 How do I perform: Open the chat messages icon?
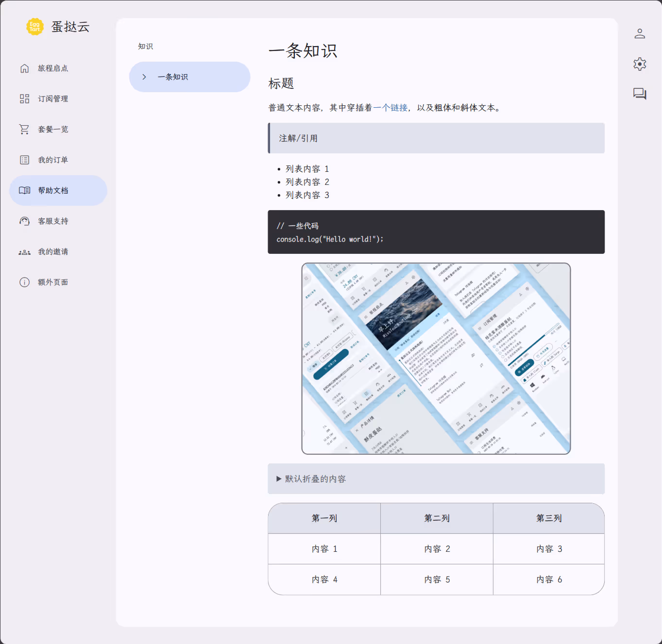click(x=639, y=94)
